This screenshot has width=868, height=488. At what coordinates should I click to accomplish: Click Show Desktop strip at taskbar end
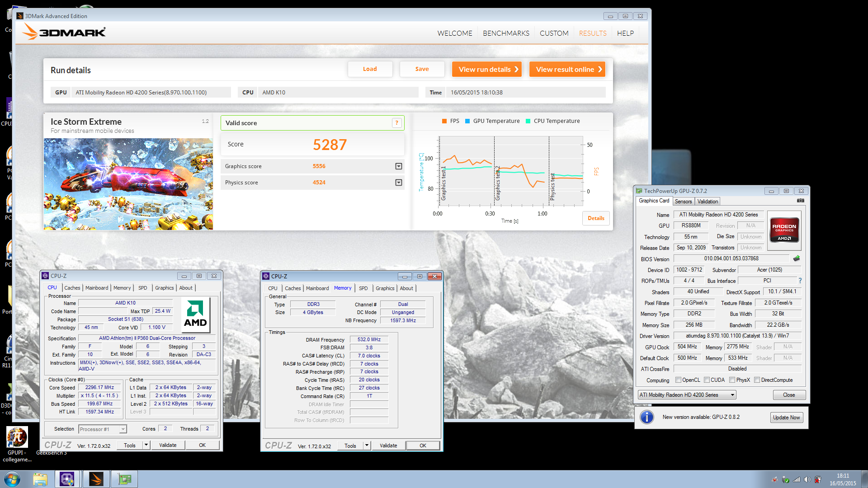click(x=864, y=479)
